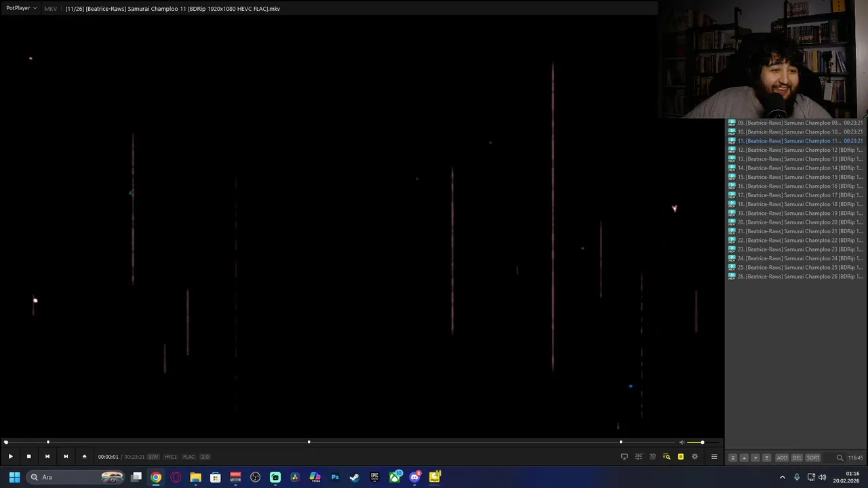Open the control panel gear icon

coord(694,457)
